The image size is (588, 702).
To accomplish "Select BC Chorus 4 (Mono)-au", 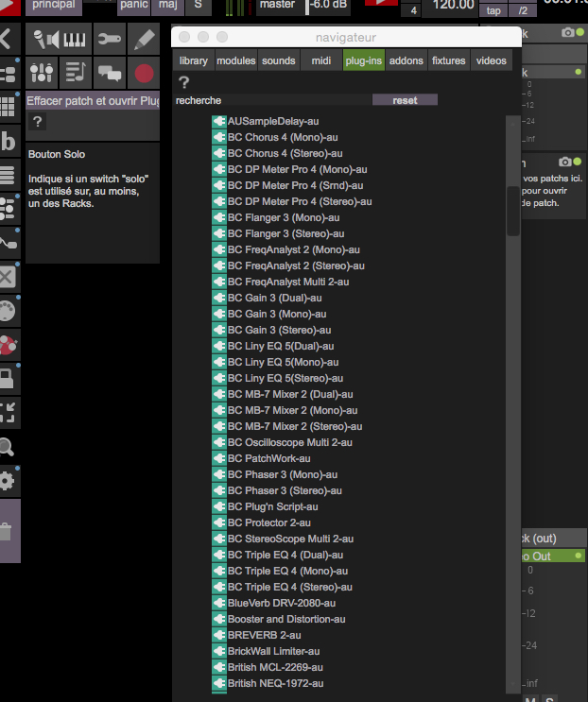I will point(283,137).
